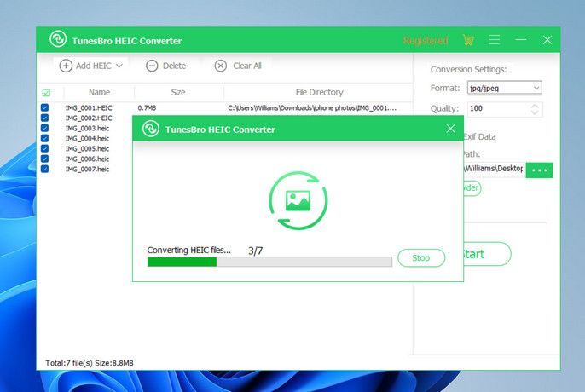Viewport: 585px width, 392px height.
Task: Uncheck the IMG_0001.HEIC checkbox
Action: tap(44, 107)
